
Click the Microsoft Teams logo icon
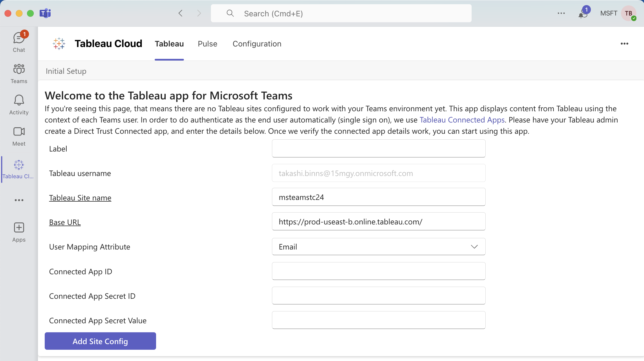tap(45, 13)
